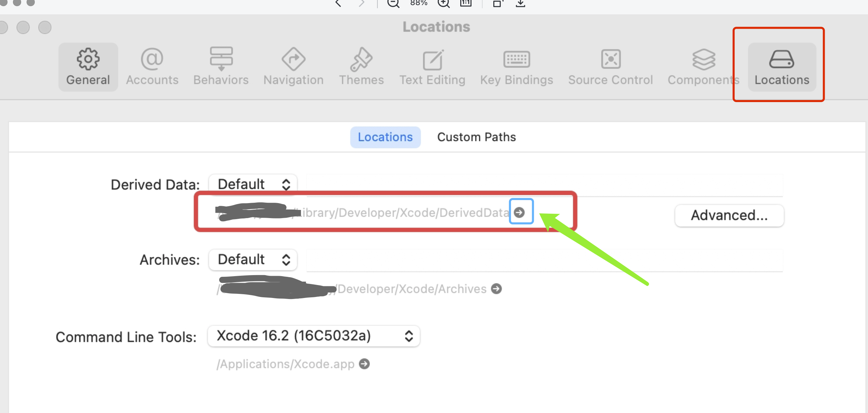
Task: Open the Text Editing settings
Action: tap(432, 67)
